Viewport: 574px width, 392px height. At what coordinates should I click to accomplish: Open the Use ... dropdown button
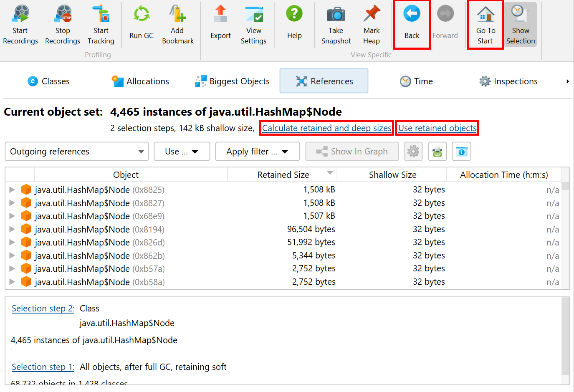pos(182,152)
